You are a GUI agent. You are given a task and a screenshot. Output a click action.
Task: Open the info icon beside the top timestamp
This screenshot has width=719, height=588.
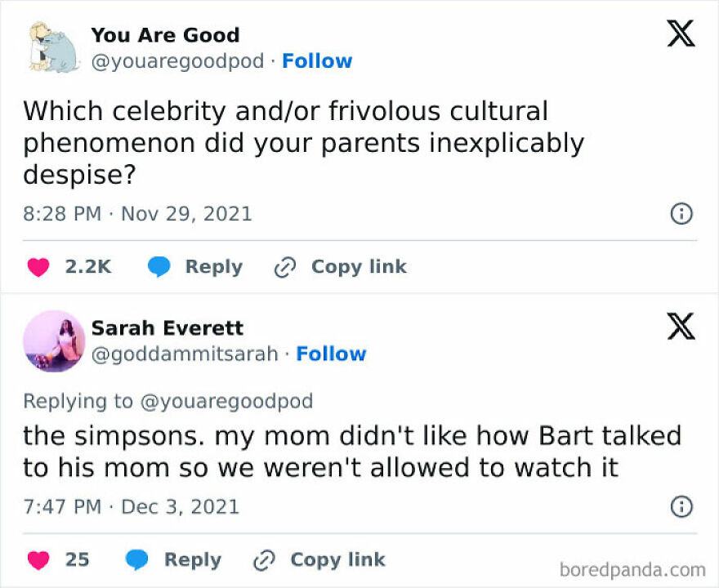(681, 214)
